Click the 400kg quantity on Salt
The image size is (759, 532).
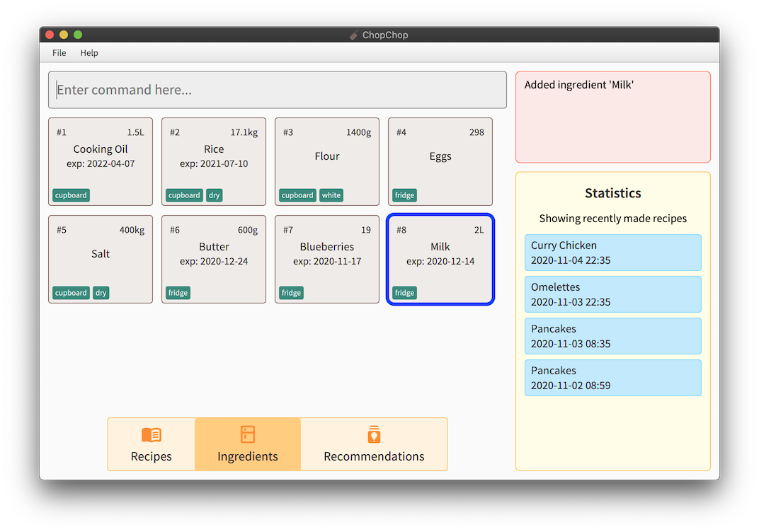point(132,230)
